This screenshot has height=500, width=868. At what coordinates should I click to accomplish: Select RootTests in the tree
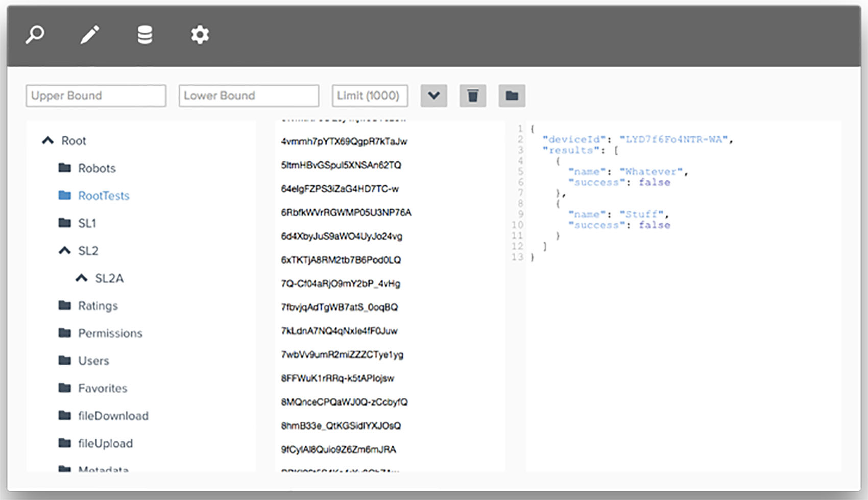(x=104, y=196)
